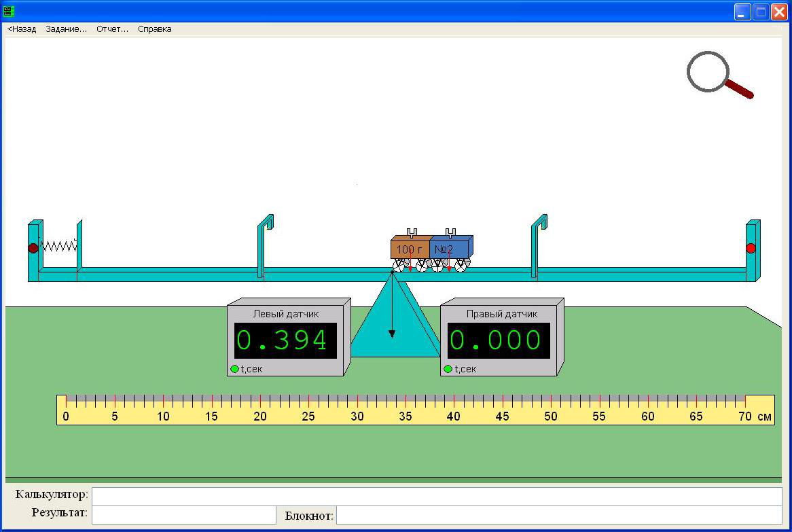Click the Калькулятор input field
Viewport: 792px width, 532px height.
(x=436, y=496)
